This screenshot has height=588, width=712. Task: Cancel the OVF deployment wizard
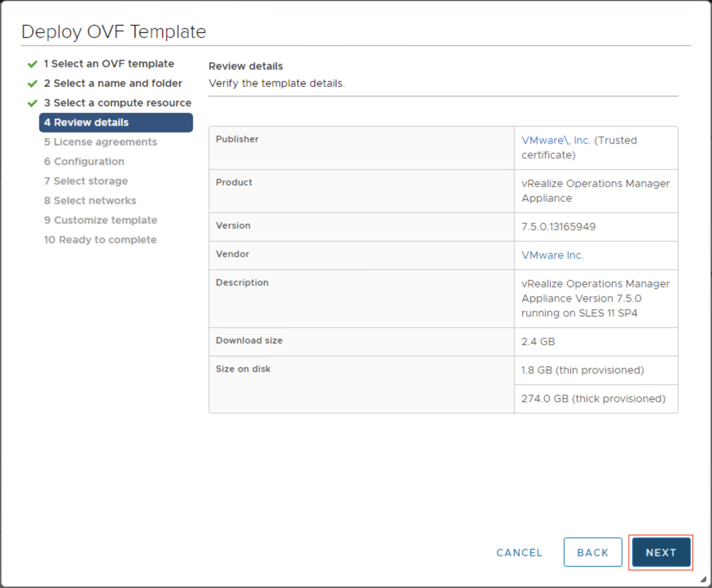519,553
